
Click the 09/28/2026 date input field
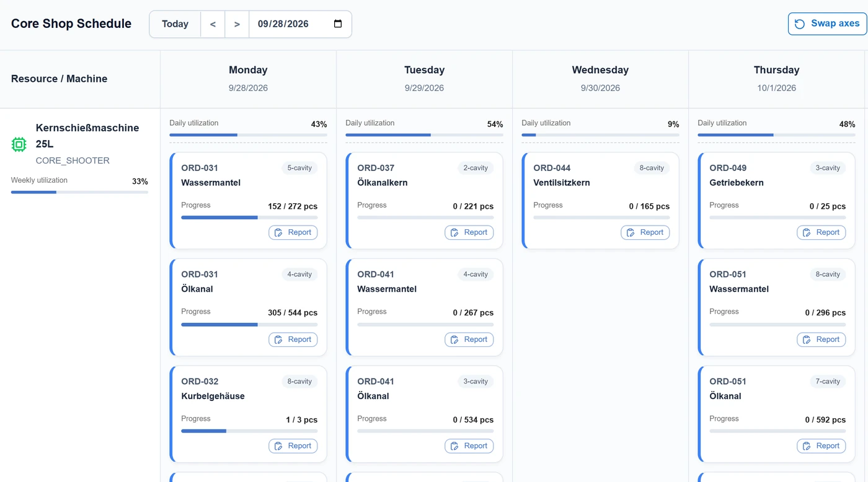pyautogui.click(x=300, y=24)
